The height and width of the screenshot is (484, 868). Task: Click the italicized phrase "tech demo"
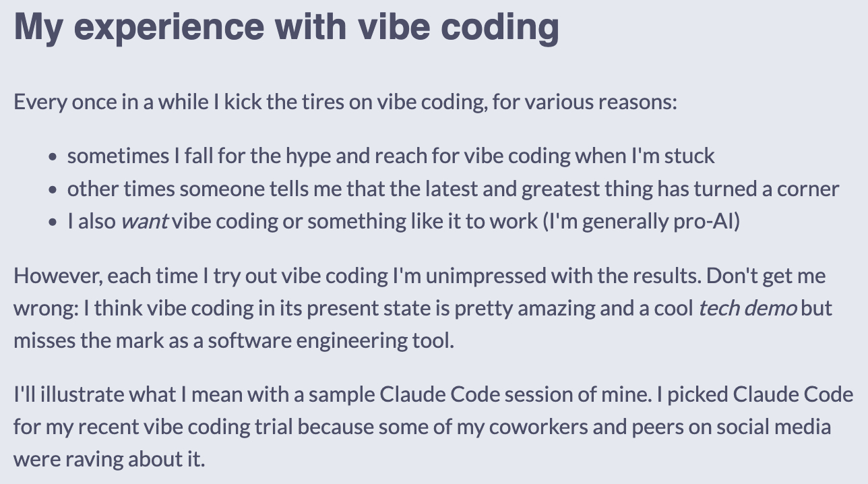[748, 308]
